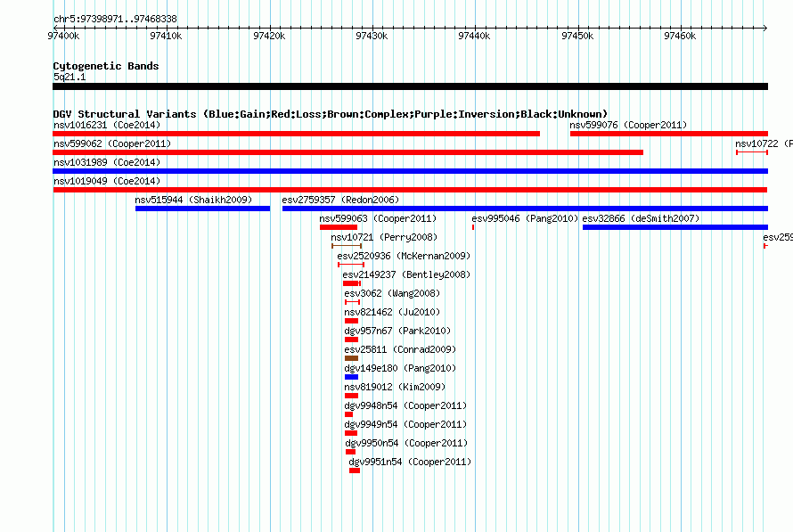Select the red bar of dgv9951n54

point(355,471)
